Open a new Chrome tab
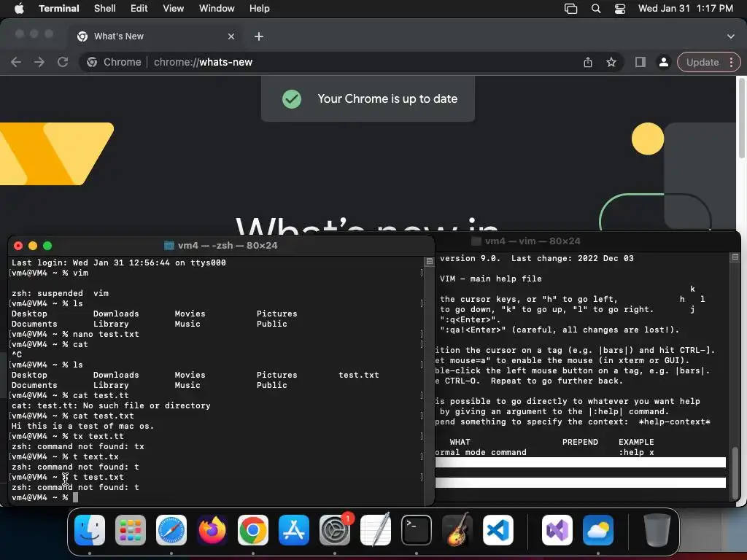Image resolution: width=747 pixels, height=560 pixels. (x=259, y=36)
